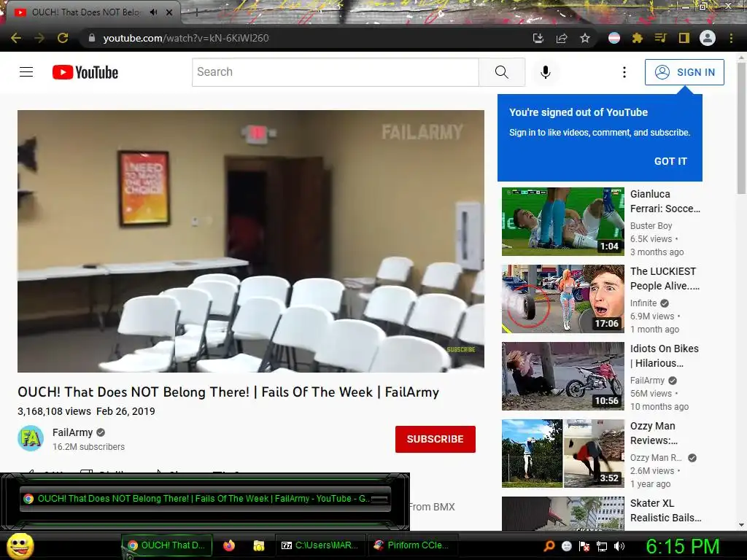Switch to the 7-Zip C:\Users taskbar window
Image resolution: width=747 pixels, height=560 pixels.
click(320, 545)
